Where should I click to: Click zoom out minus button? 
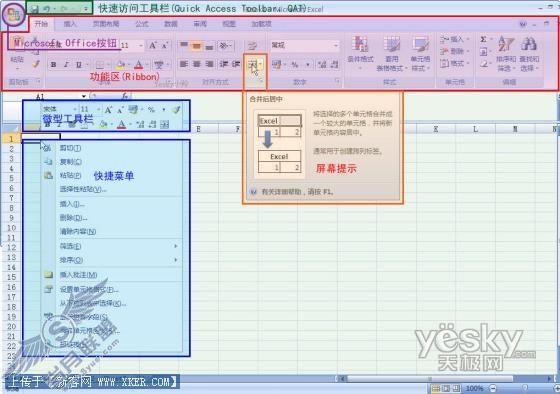point(493,388)
